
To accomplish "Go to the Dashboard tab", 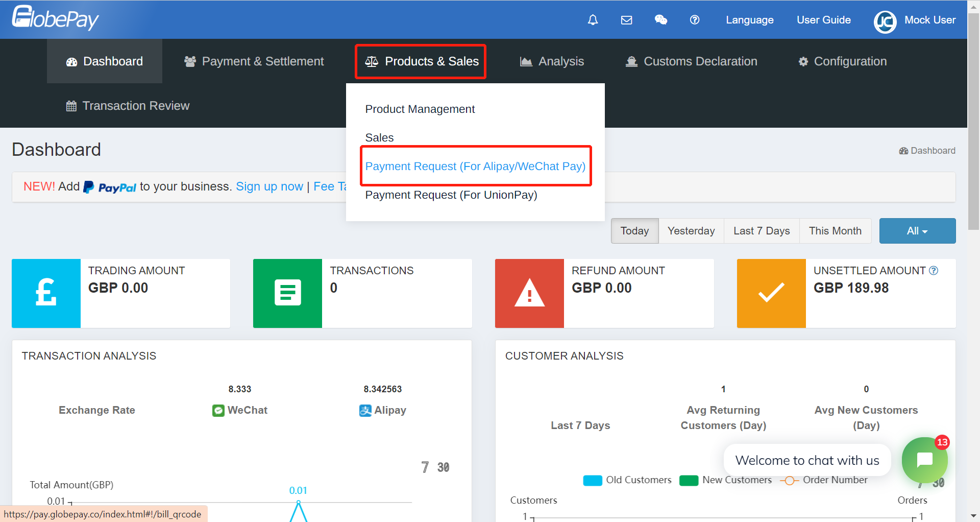I will pos(105,61).
